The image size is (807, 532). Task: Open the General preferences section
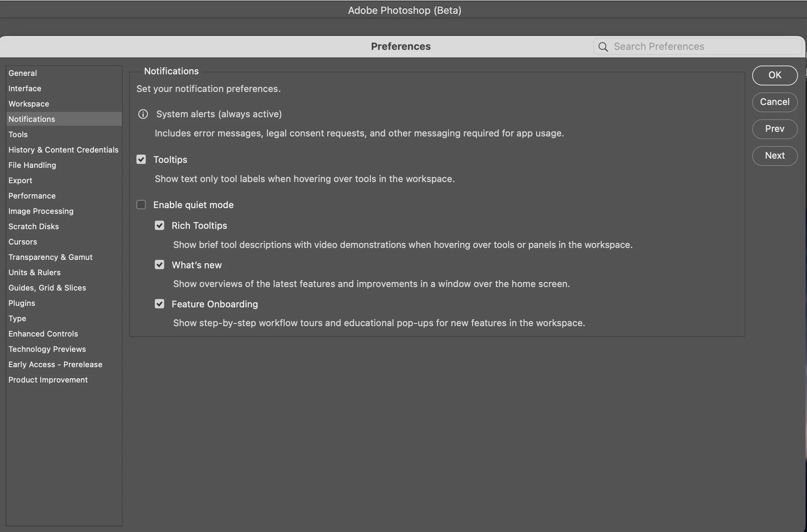coord(64,73)
